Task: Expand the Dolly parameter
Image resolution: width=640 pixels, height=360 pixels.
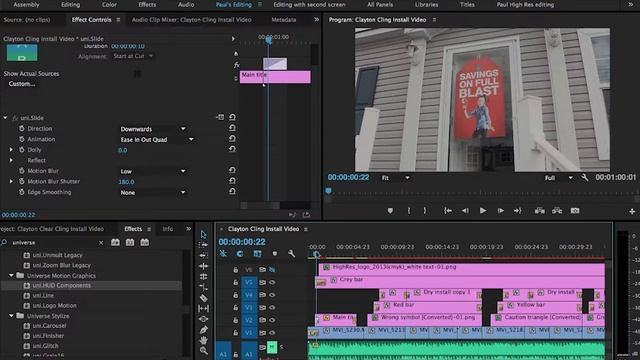Action: pos(11,150)
